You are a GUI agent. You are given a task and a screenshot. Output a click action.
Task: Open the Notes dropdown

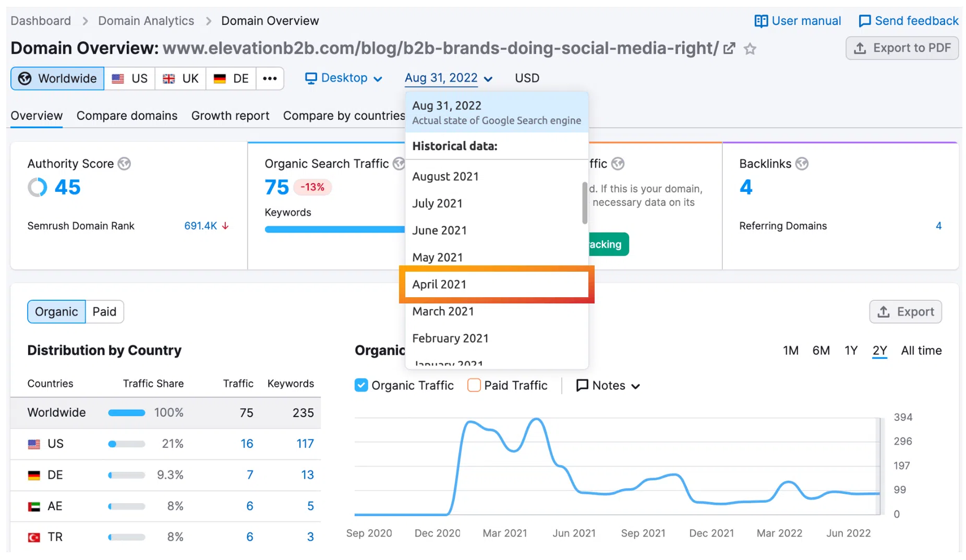pyautogui.click(x=608, y=386)
